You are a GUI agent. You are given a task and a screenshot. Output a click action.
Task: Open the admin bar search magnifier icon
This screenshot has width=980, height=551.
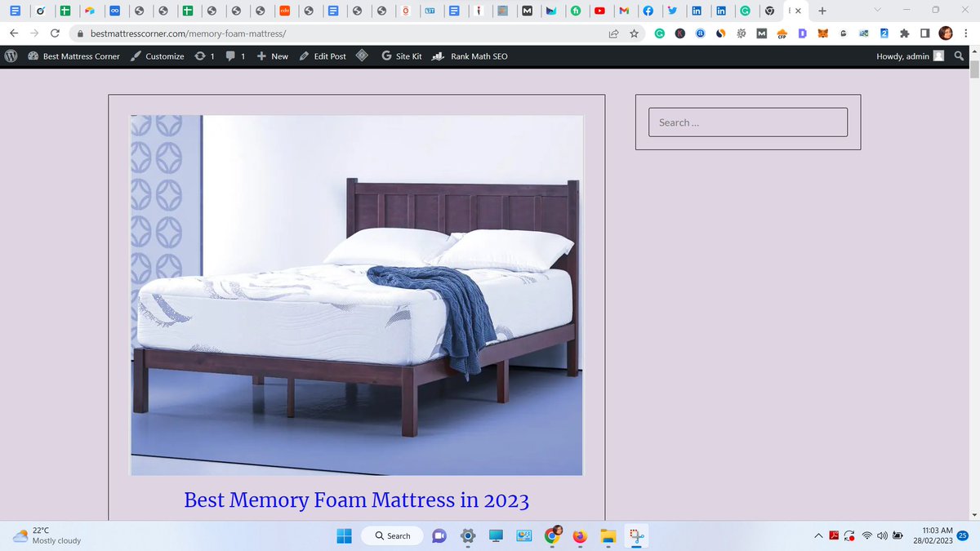tap(959, 56)
